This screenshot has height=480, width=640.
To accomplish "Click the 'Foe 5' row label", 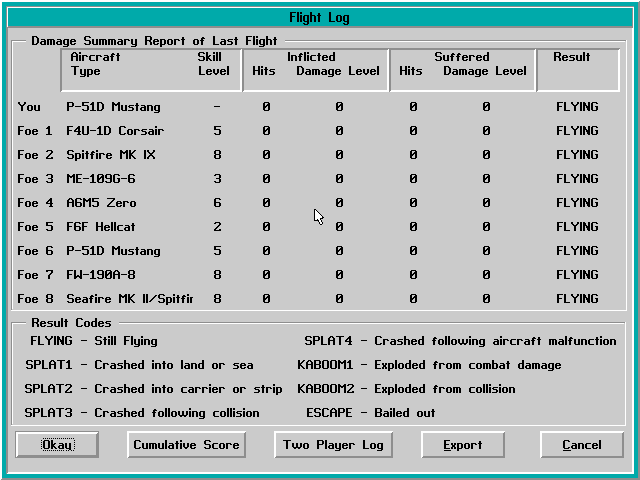I will [35, 227].
